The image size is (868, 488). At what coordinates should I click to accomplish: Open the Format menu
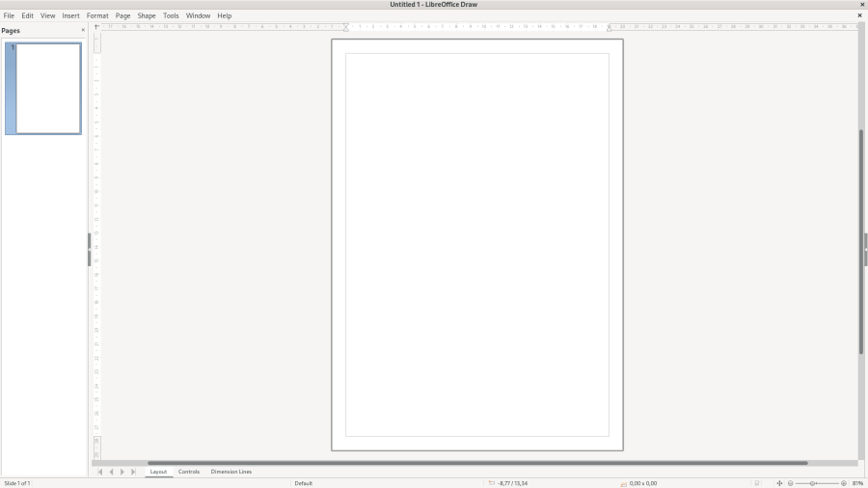pyautogui.click(x=97, y=15)
